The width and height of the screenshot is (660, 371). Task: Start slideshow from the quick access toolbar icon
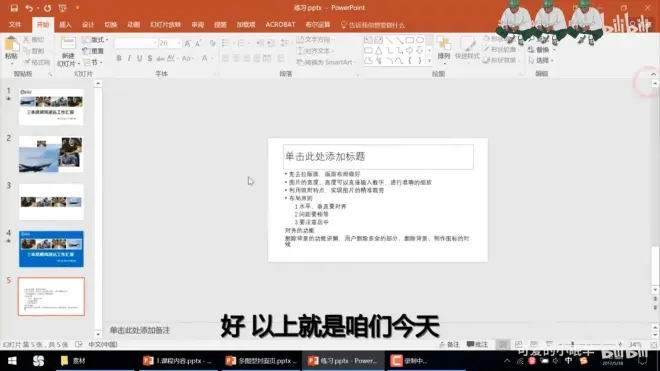click(63, 8)
